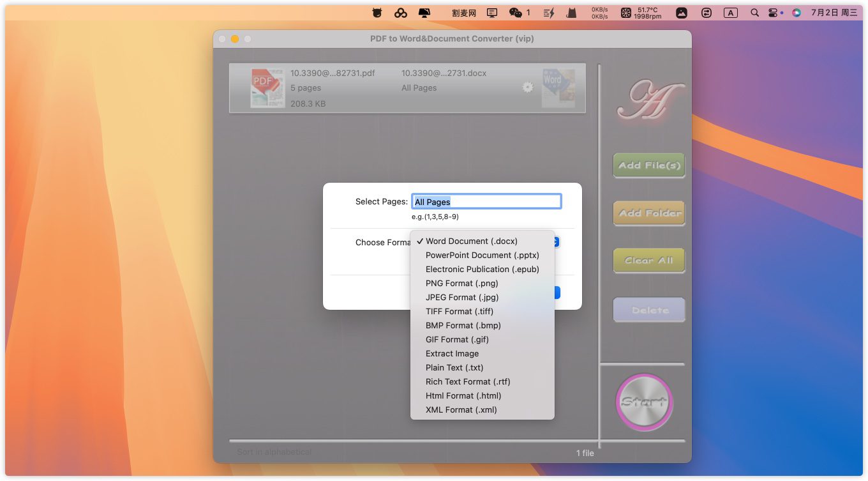
Task: Click output filename 10.3390@...2731.docx
Action: point(444,73)
